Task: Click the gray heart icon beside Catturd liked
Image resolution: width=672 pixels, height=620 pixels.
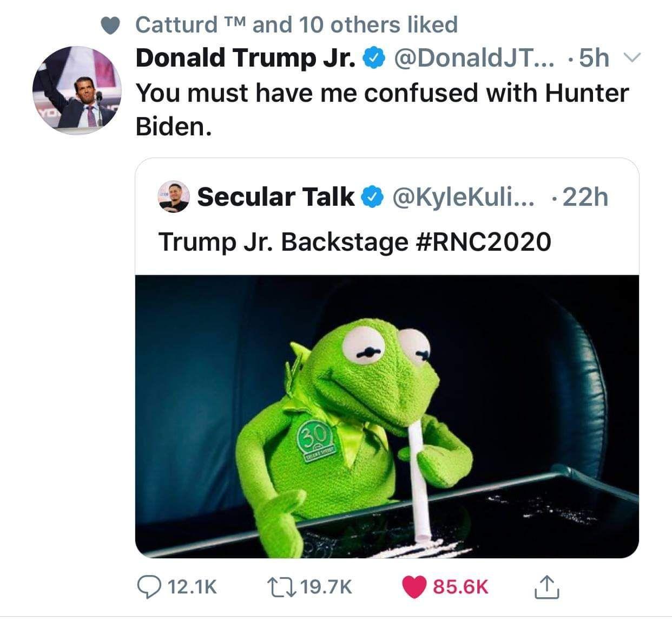Action: click(x=111, y=25)
